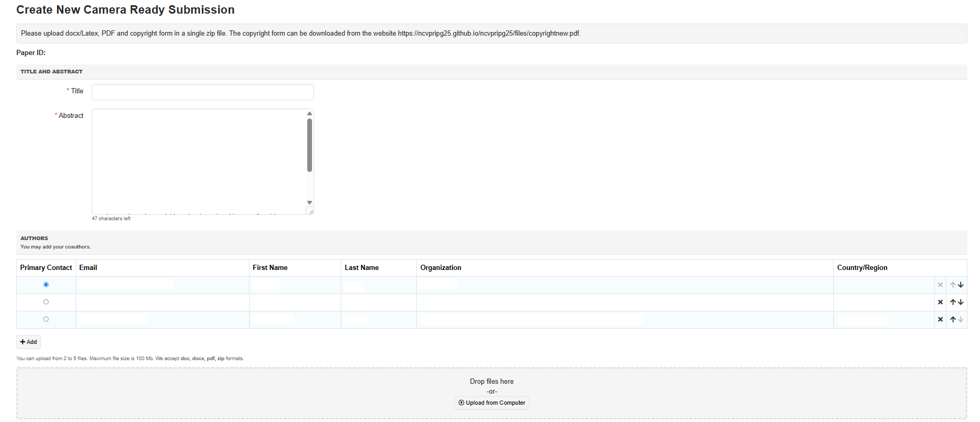The height and width of the screenshot is (422, 980).
Task: Move second author row up
Action: tap(953, 302)
